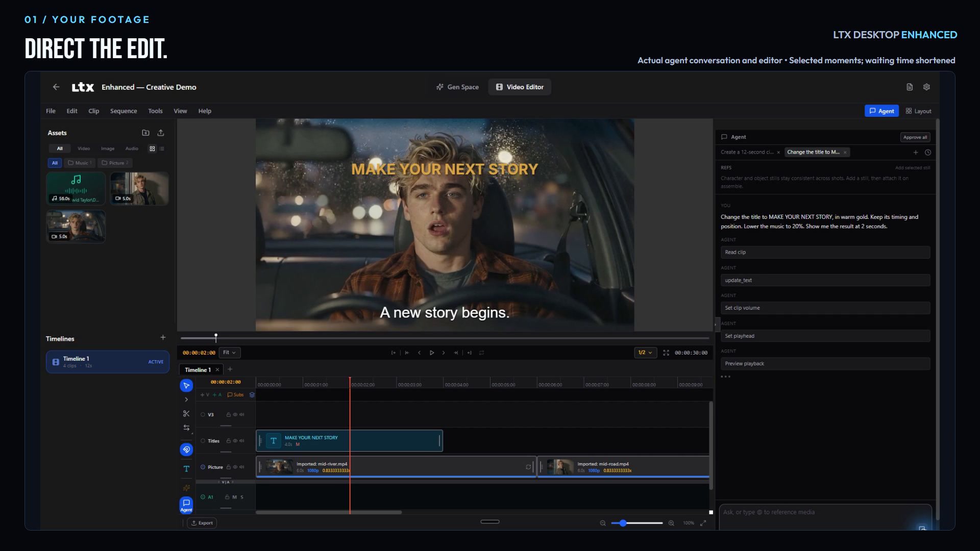Switch assets to list view

pyautogui.click(x=162, y=148)
